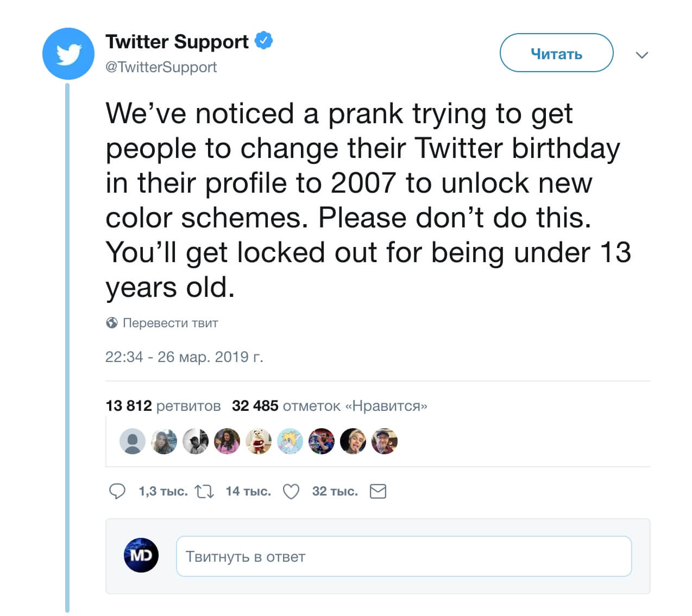Click the retweet arrows icon

click(204, 492)
